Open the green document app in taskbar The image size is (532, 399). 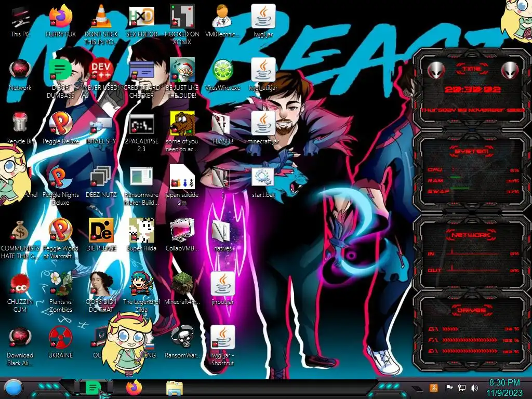point(93,388)
